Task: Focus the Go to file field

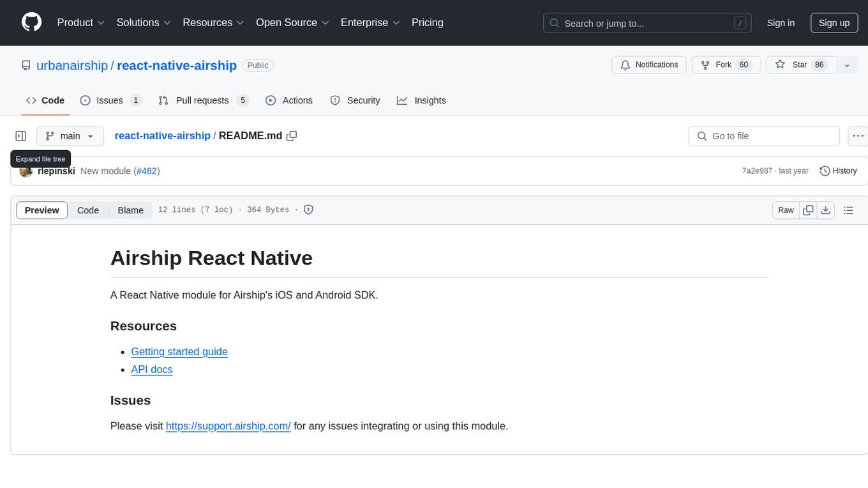Action: point(764,136)
